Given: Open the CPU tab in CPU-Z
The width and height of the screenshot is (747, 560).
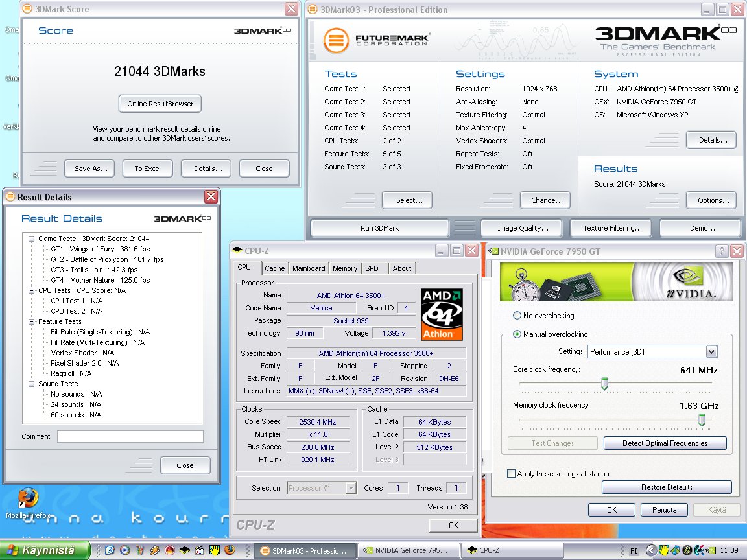Looking at the screenshot, I should pyautogui.click(x=244, y=267).
